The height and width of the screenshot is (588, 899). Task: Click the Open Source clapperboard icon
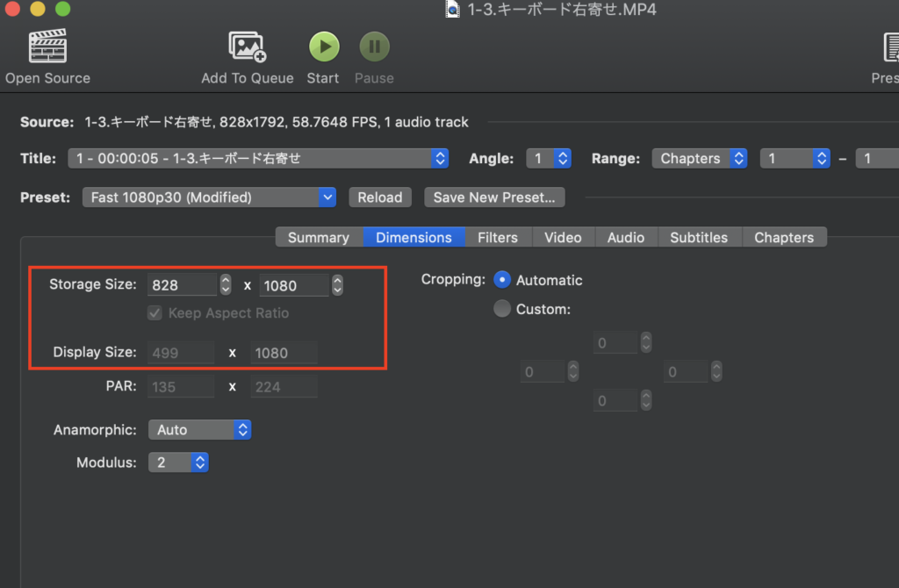pyautogui.click(x=47, y=46)
